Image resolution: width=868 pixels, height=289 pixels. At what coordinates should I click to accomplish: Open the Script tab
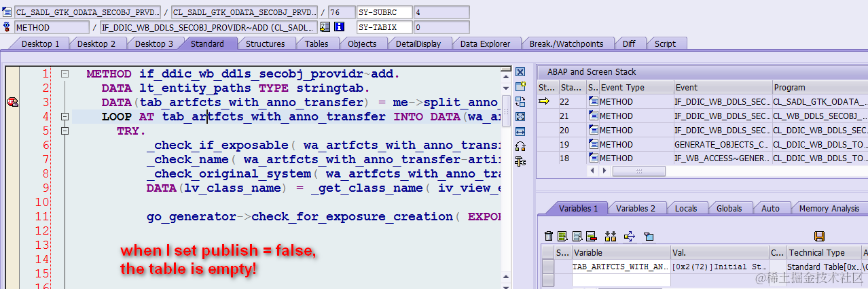coord(665,44)
